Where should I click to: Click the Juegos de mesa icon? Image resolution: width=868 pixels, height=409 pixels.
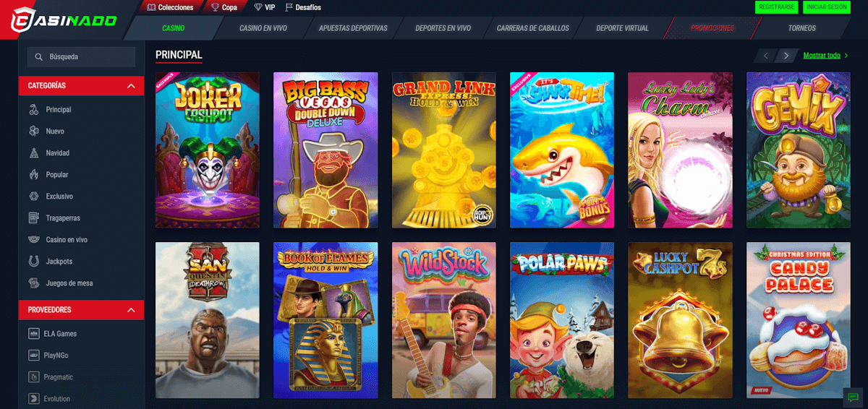pyautogui.click(x=33, y=283)
